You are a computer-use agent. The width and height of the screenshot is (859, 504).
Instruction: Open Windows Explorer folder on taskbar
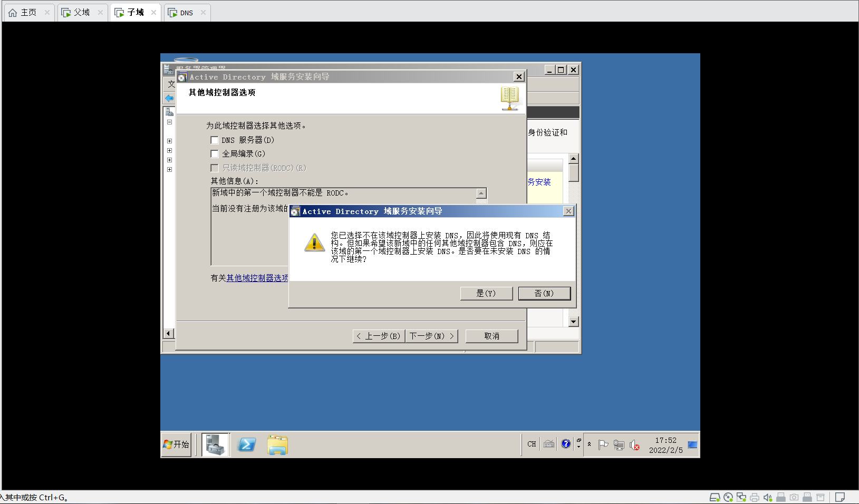tap(277, 445)
